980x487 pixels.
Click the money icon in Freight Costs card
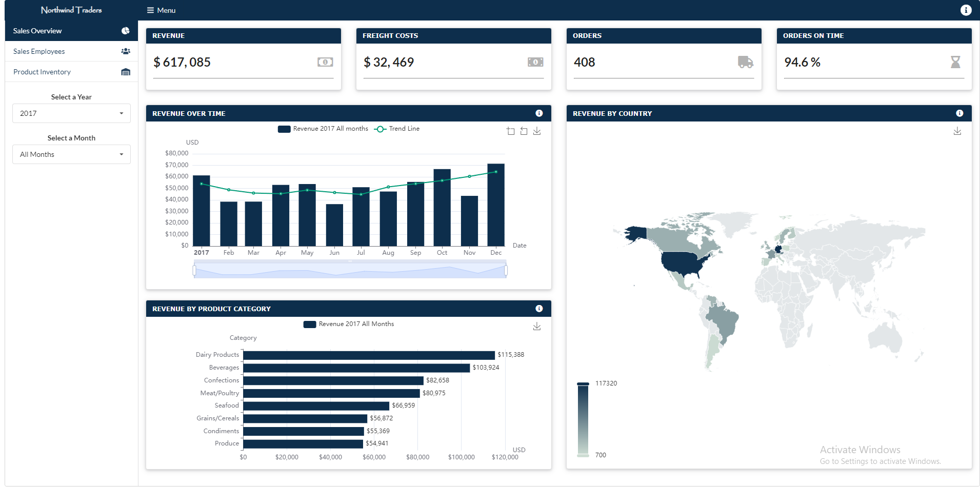point(535,62)
